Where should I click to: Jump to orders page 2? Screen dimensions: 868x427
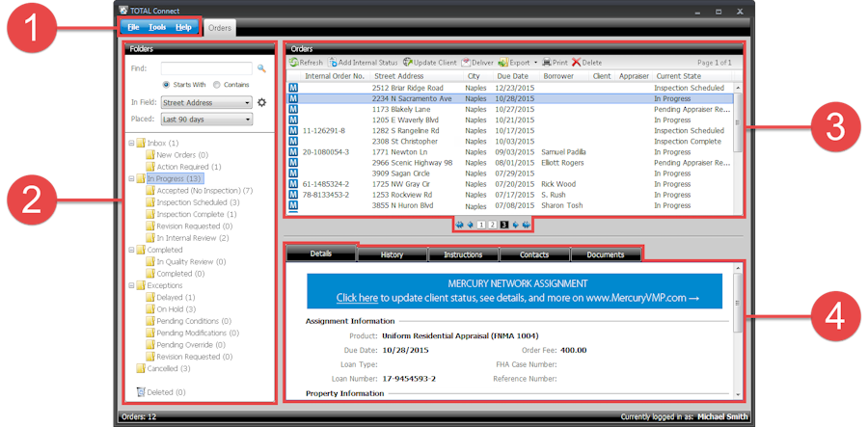(x=493, y=226)
